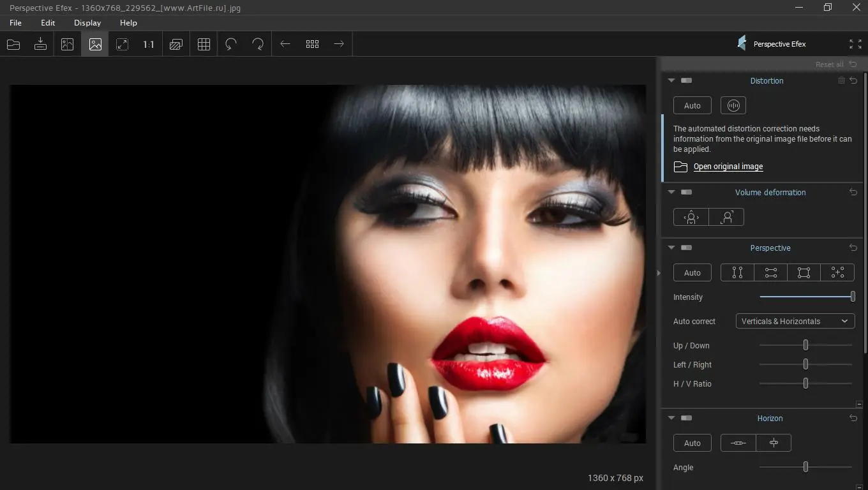Select the fit-to-screen zoom icon
The width and height of the screenshot is (868, 490).
[x=121, y=43]
